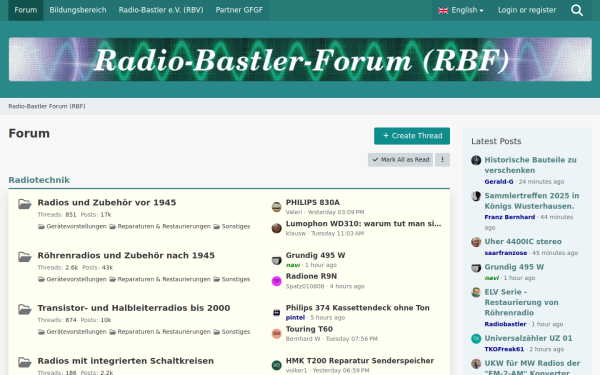This screenshot has height=375, width=600.
Task: Open the three-dot more options button
Action: pyautogui.click(x=442, y=160)
